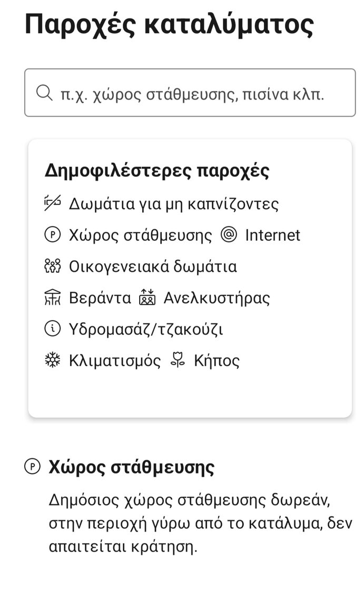Click the Internet at-sign icon

point(229,235)
